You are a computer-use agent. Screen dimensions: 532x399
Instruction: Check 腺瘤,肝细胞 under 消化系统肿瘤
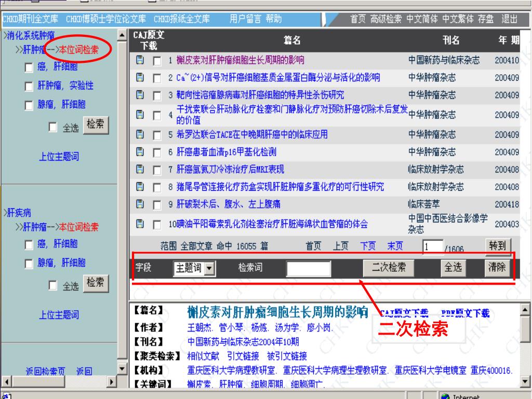pyautogui.click(x=29, y=105)
